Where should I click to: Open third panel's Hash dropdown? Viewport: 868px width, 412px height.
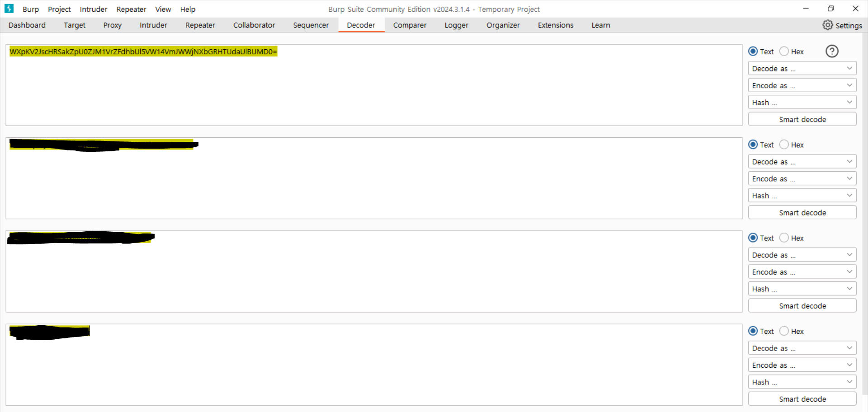(x=802, y=289)
